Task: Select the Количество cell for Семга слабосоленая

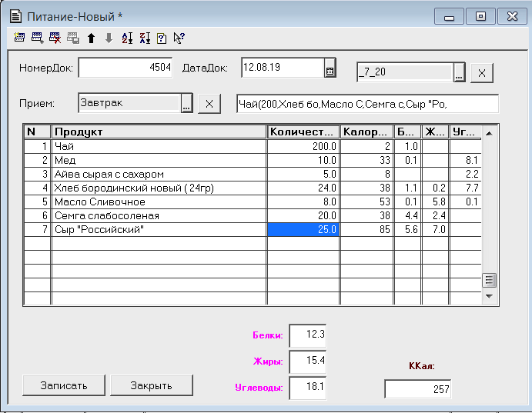Action: [303, 215]
